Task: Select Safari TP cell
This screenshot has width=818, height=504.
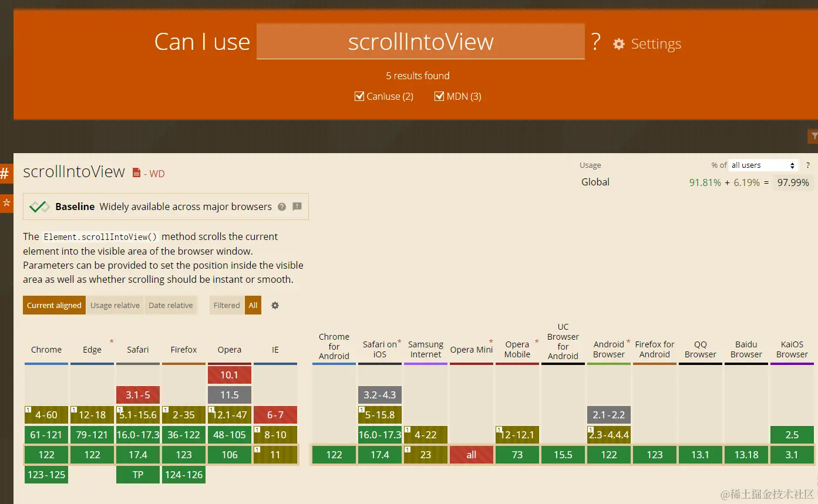Action: pos(138,475)
